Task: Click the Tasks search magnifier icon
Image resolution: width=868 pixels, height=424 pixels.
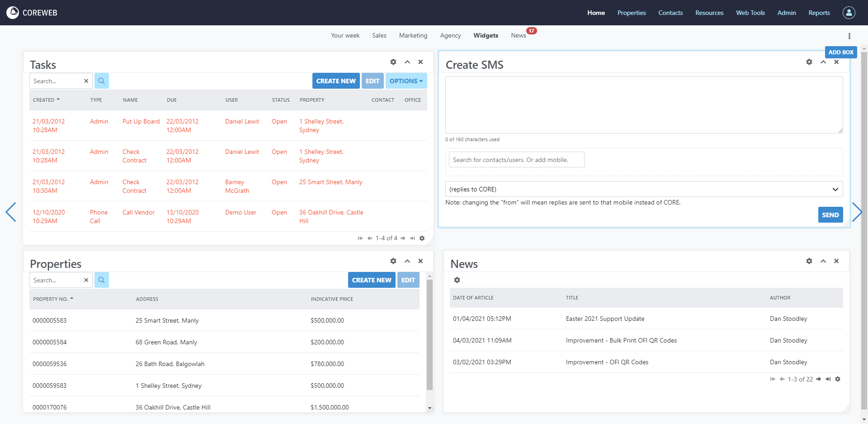Action: click(102, 81)
